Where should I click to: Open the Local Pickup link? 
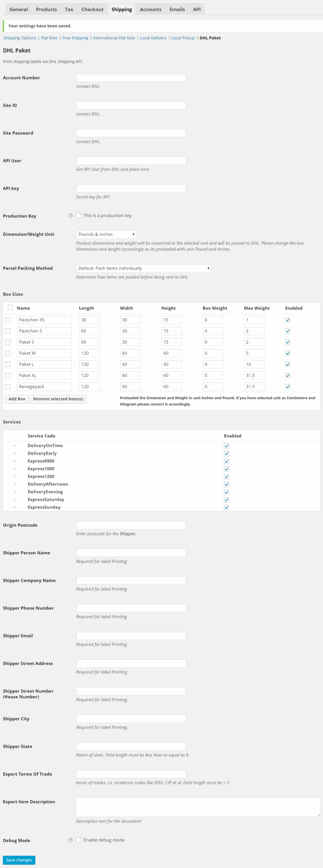[x=183, y=38]
